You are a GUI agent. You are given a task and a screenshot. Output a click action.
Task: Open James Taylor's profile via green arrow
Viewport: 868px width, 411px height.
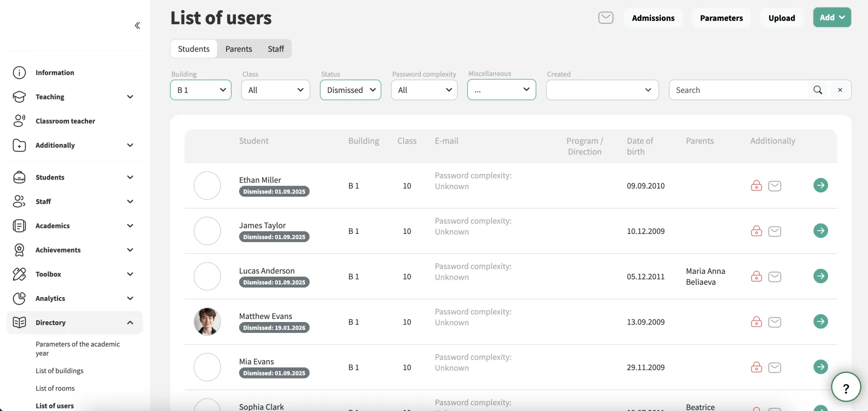[821, 230]
